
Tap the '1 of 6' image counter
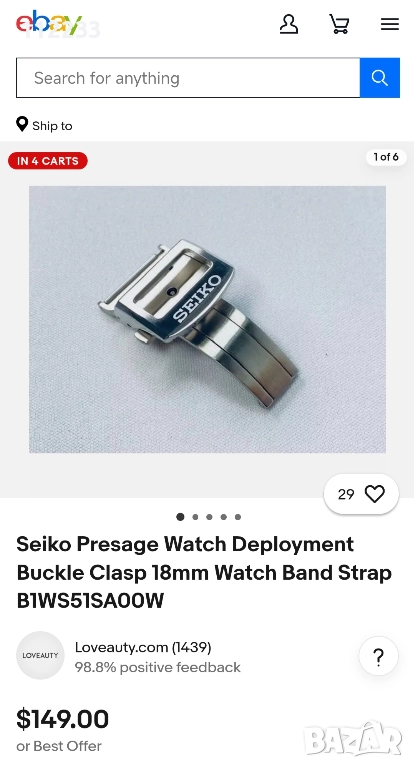click(x=386, y=157)
